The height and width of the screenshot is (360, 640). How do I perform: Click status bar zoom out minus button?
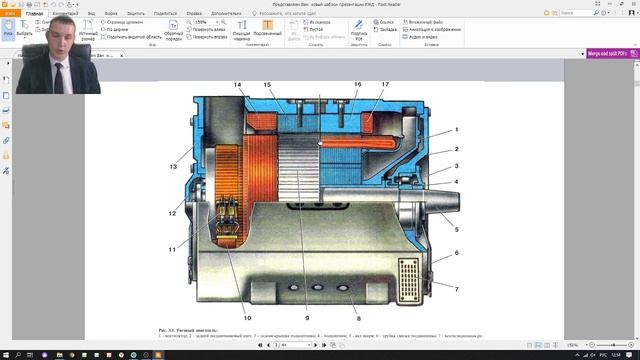point(592,345)
